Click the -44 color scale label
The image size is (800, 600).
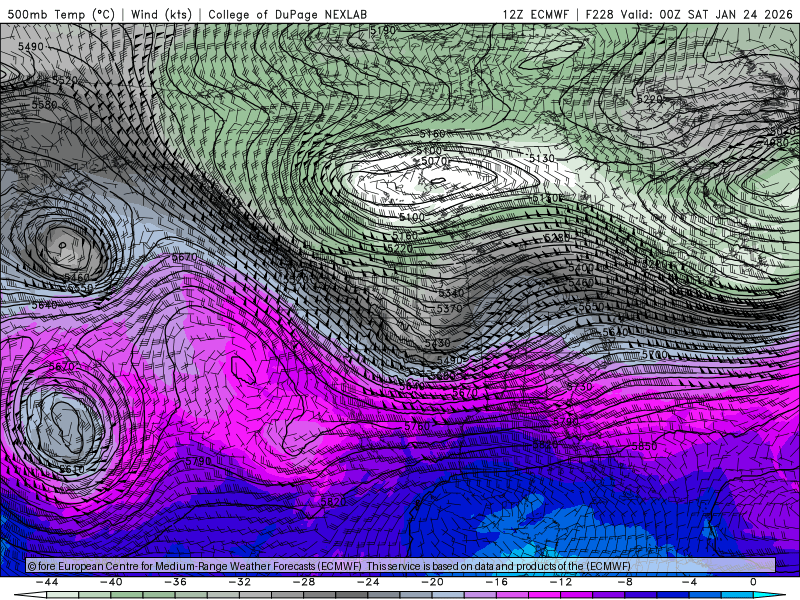pyautogui.click(x=47, y=582)
